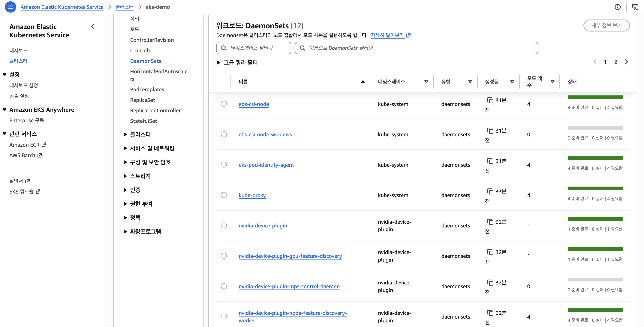Screen dimensions: 644x327
Task: Click the namespace filter search icon
Action: click(224, 48)
